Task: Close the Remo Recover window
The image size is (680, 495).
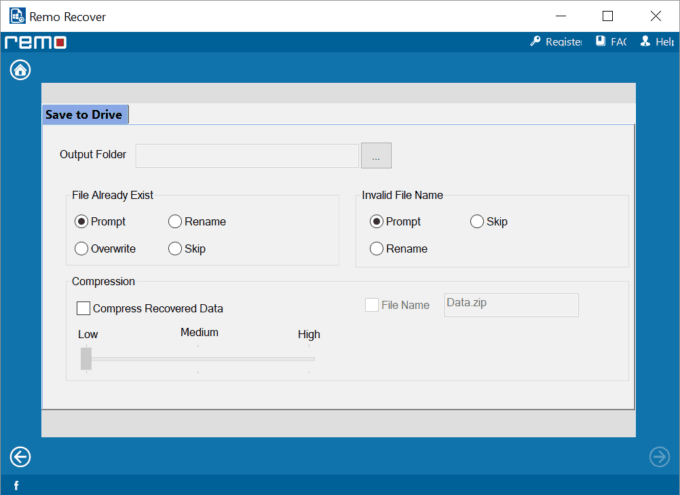Action: pos(656,16)
